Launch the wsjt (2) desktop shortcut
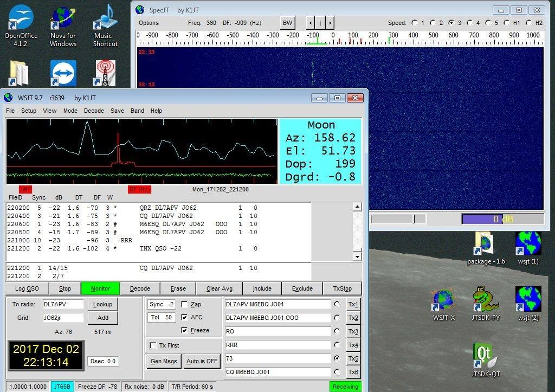Image resolution: width=555 pixels, height=392 pixels. point(528,304)
